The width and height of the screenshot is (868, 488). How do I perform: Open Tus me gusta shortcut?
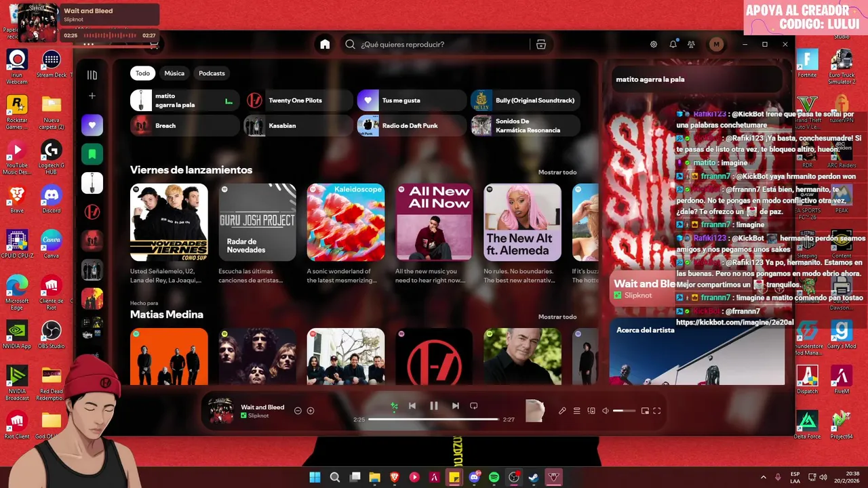(x=412, y=100)
